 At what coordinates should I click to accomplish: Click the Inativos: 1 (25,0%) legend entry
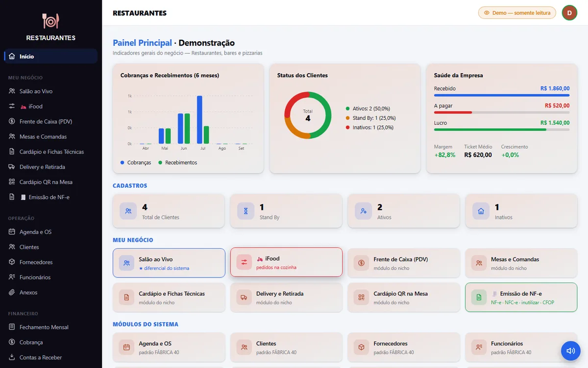coord(369,127)
